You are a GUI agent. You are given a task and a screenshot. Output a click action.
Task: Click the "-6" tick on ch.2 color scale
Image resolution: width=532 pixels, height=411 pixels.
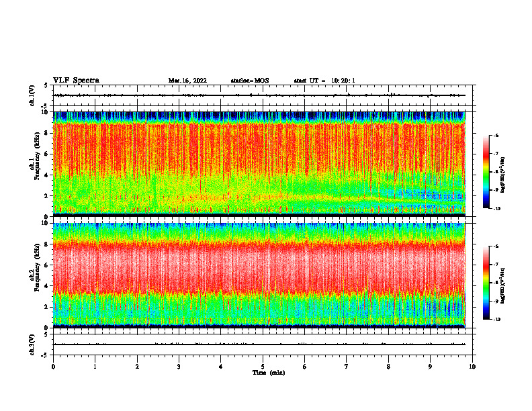[x=496, y=246]
